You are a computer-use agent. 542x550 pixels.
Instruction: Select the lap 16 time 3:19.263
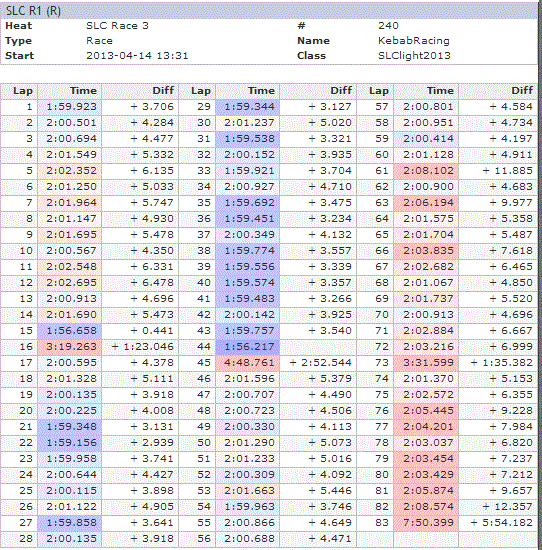click(x=71, y=347)
